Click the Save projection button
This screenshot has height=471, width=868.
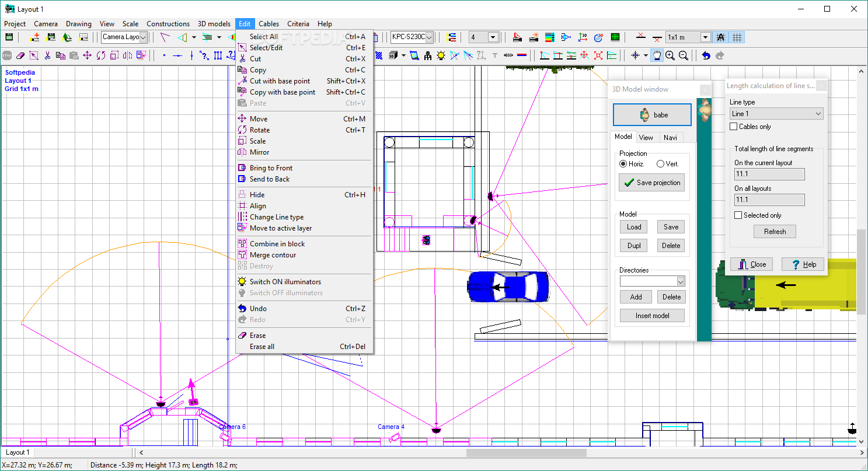[x=652, y=183]
